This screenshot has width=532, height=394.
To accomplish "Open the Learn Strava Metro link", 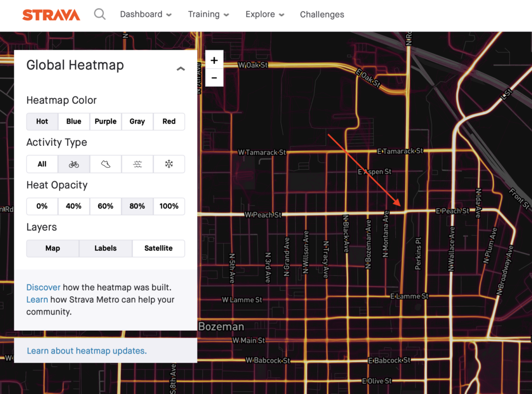I will [x=37, y=300].
